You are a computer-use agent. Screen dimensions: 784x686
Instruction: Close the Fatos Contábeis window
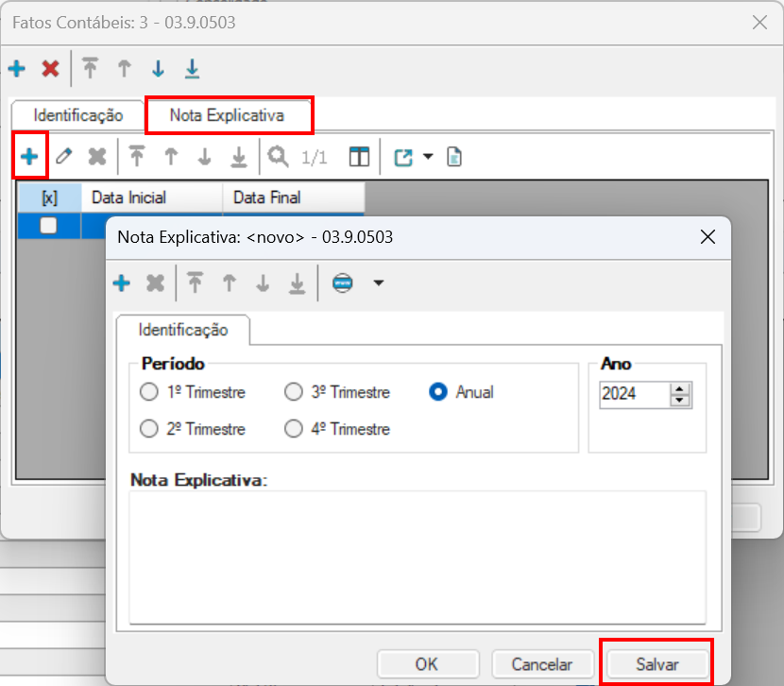click(x=759, y=23)
